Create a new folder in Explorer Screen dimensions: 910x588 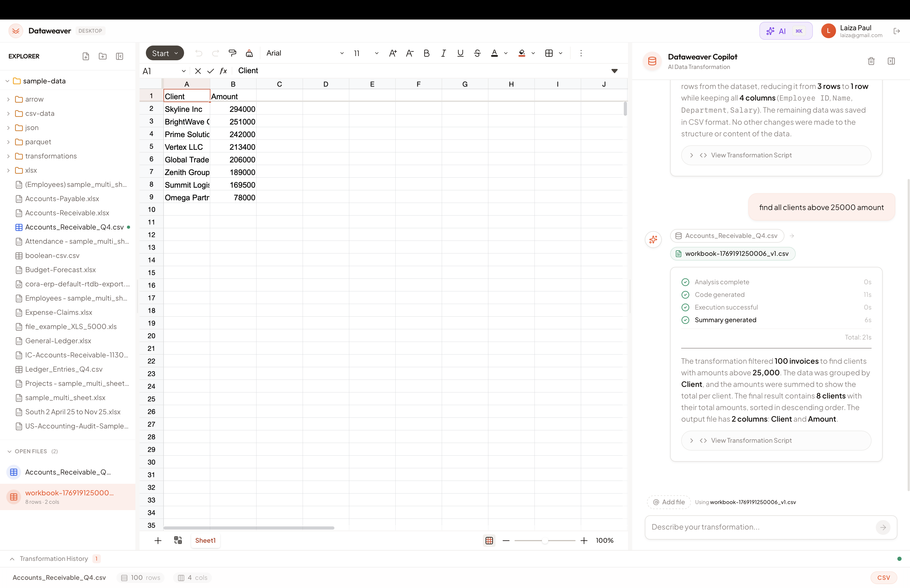pyautogui.click(x=103, y=57)
